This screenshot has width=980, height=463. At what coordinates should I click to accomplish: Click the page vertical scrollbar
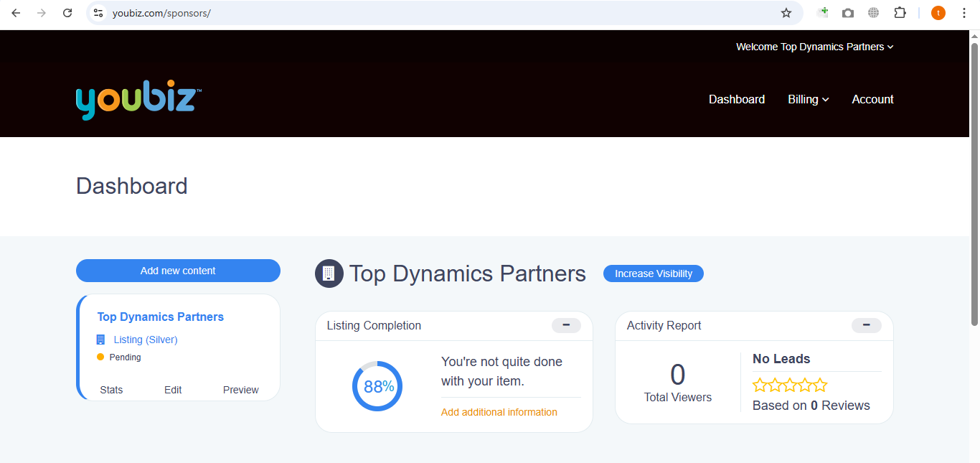pyautogui.click(x=974, y=183)
